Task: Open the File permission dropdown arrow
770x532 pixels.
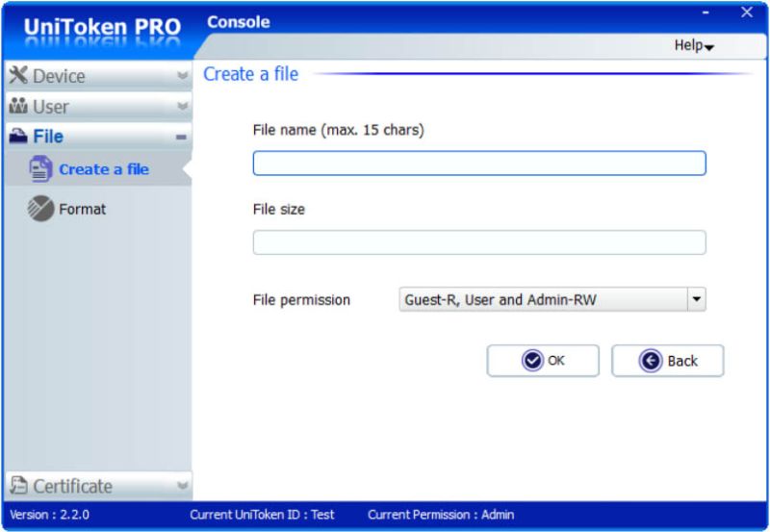Action: (696, 299)
